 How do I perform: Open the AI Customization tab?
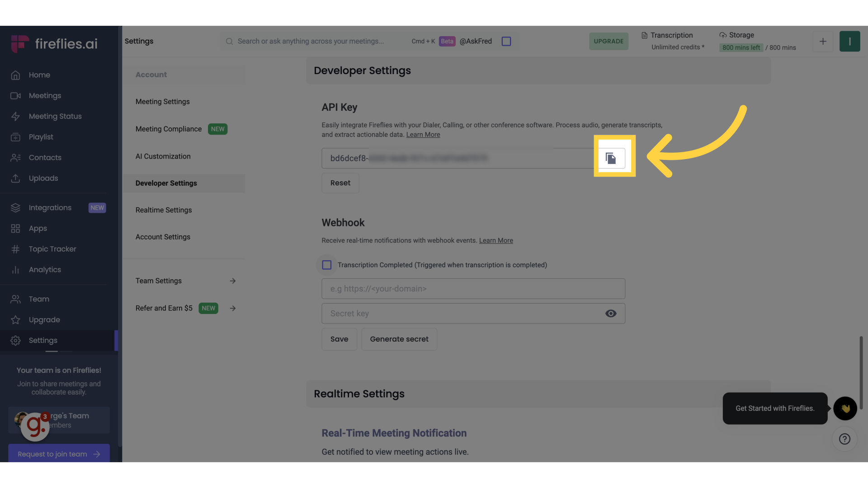[x=163, y=156]
